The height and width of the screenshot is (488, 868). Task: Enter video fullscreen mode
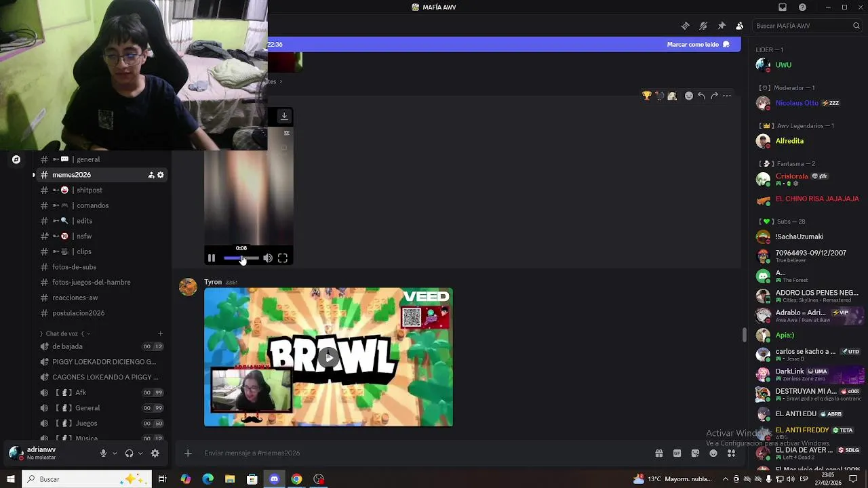pos(283,258)
